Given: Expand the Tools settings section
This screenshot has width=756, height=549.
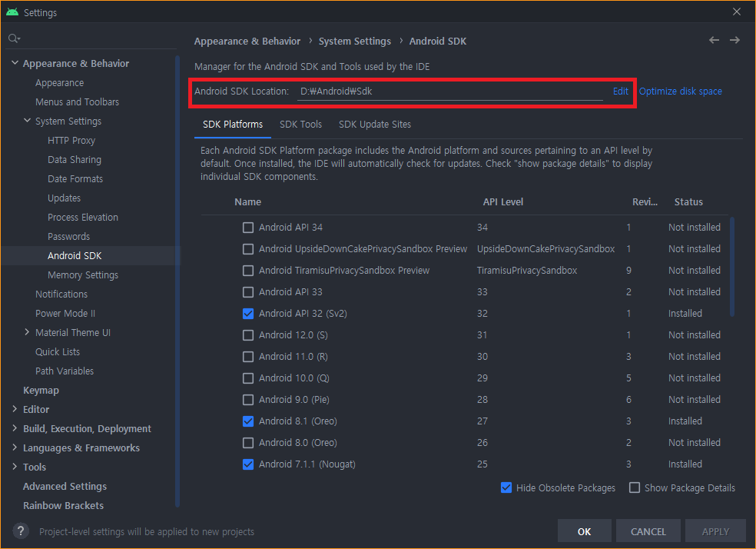Looking at the screenshot, I should point(15,467).
